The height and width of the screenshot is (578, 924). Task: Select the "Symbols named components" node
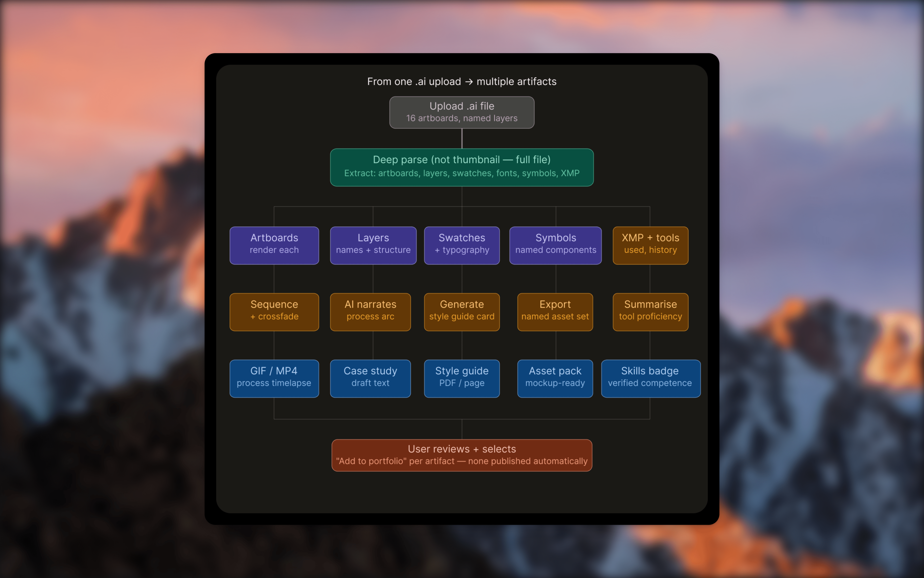tap(555, 245)
